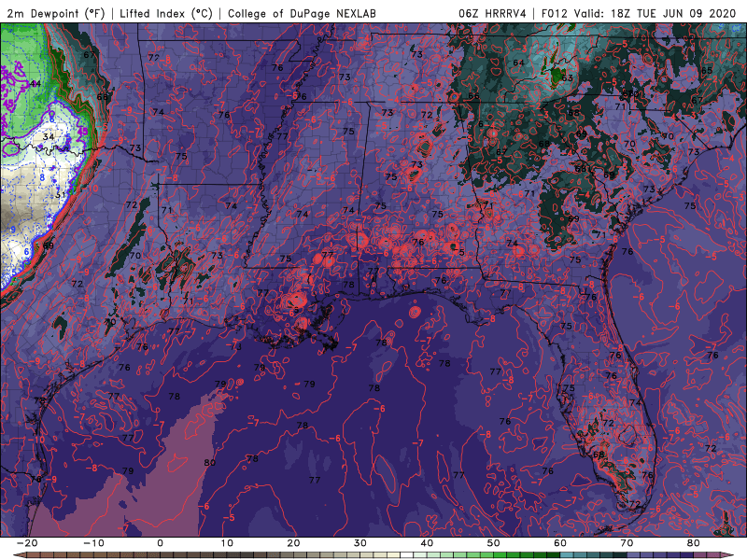Click the "34" dewpoint value on the map
Viewport: 747px width, 560px height.
49,136
